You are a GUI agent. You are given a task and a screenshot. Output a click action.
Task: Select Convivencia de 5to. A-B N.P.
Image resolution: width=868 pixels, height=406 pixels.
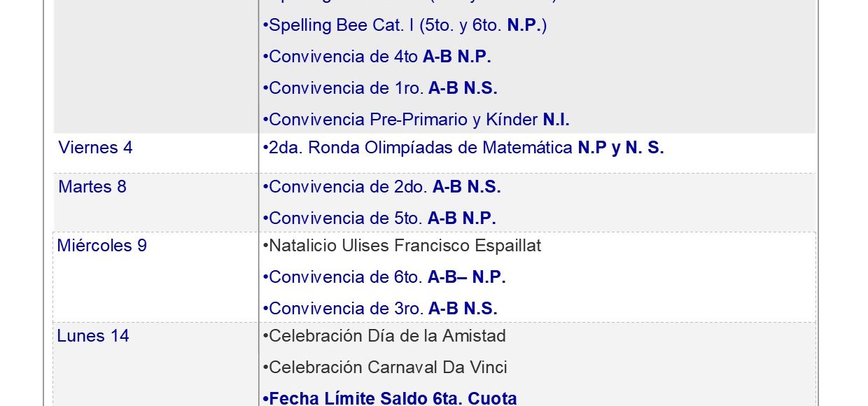coord(379,218)
